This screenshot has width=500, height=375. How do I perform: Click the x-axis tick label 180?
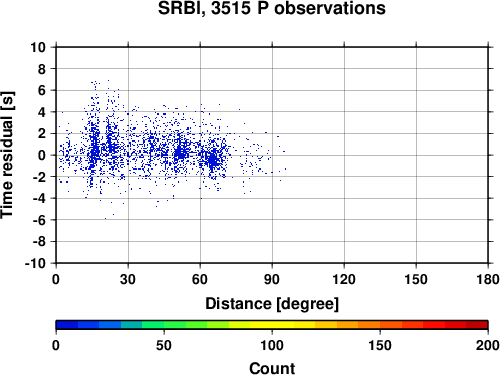(x=488, y=279)
